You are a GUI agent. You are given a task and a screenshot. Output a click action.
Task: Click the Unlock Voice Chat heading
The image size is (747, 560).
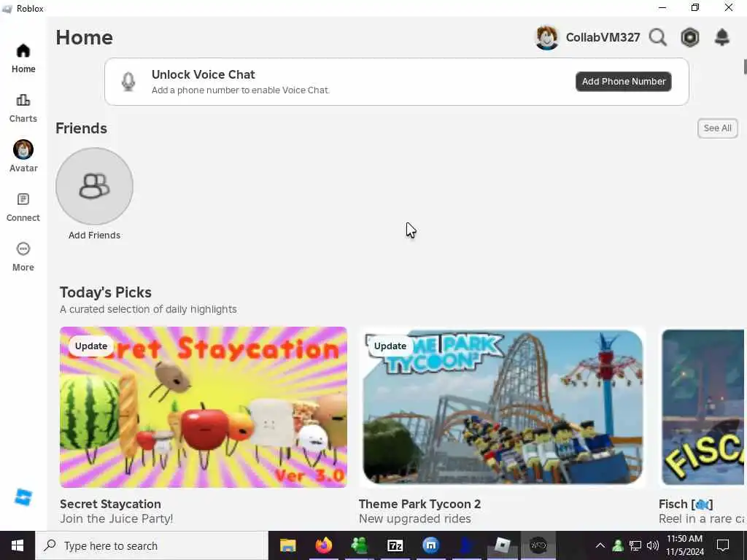(x=204, y=75)
